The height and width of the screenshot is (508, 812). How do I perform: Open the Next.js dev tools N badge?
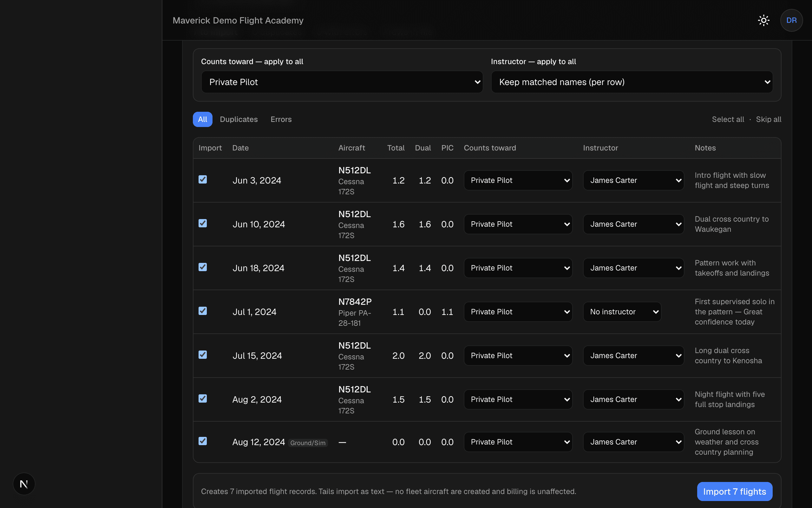(x=24, y=484)
